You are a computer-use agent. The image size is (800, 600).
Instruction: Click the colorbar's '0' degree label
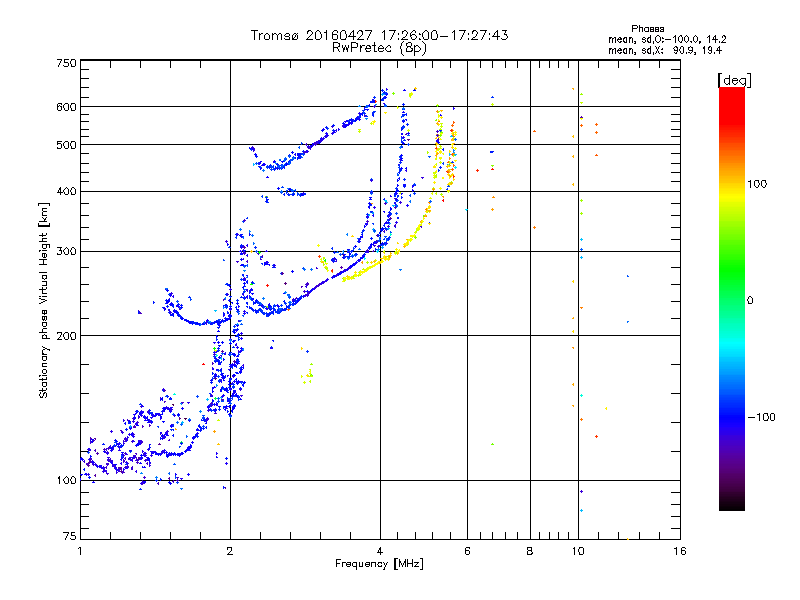750,301
